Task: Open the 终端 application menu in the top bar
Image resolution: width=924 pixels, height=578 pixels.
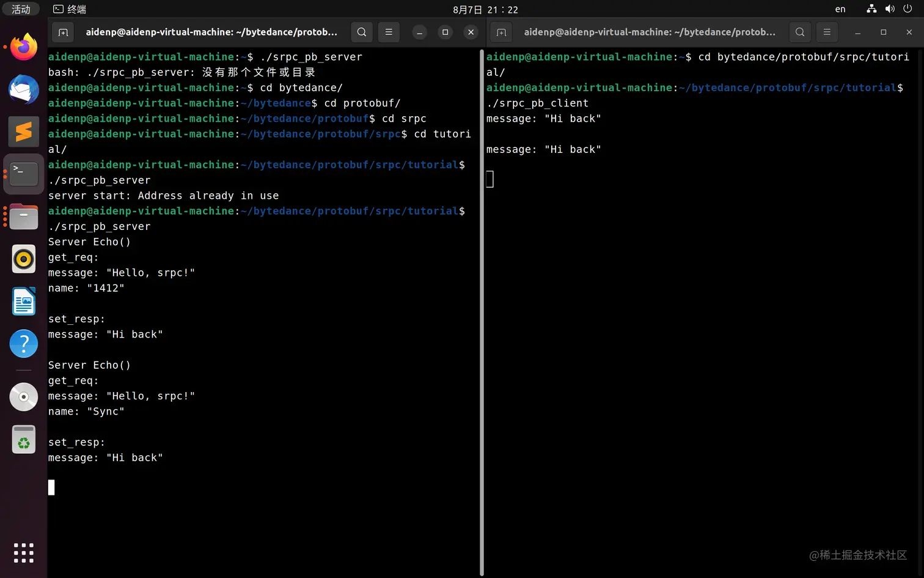Action: [x=70, y=9]
